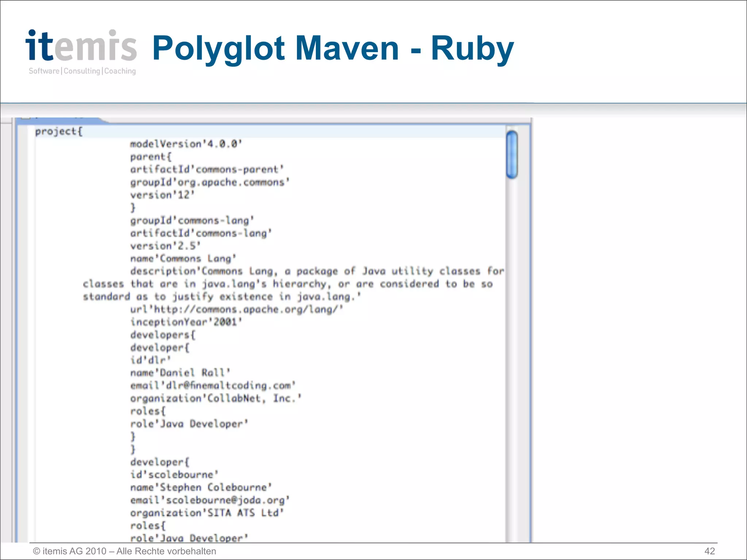
Task: Select the modelVersion'4.0.0' line
Action: 186,144
